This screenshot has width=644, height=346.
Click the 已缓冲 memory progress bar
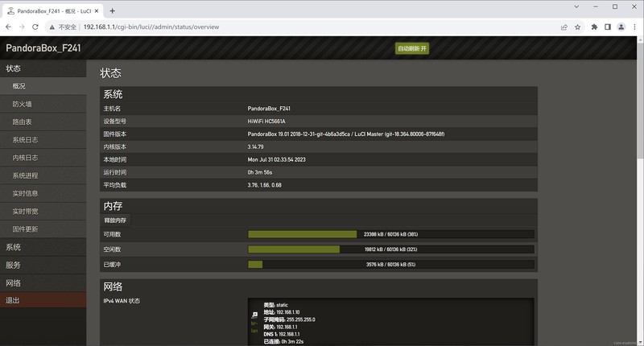[390, 265]
